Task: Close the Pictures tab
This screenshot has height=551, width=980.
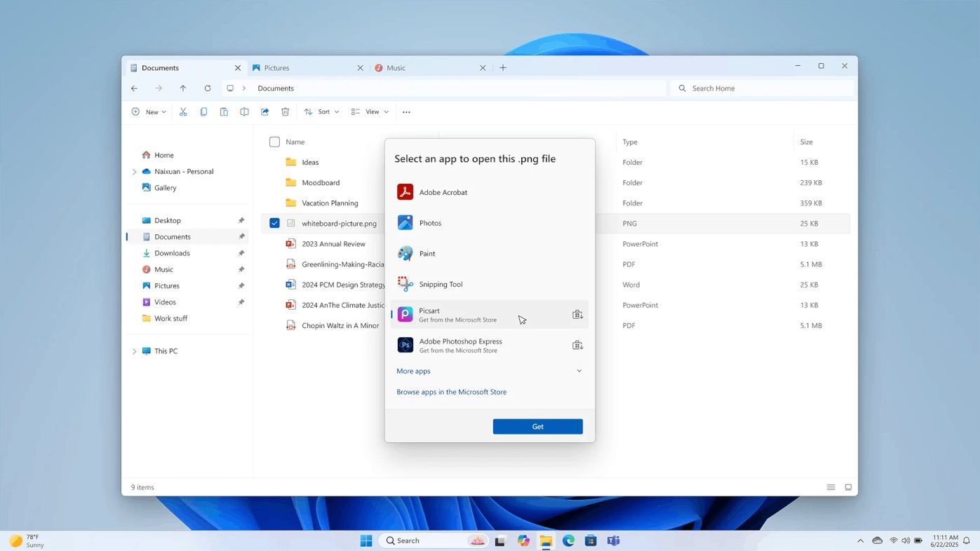Action: pyautogui.click(x=360, y=68)
